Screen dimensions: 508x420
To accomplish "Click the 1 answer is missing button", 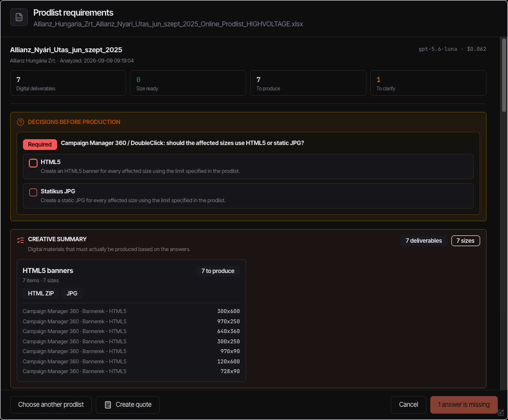I will pyautogui.click(x=464, y=405).
